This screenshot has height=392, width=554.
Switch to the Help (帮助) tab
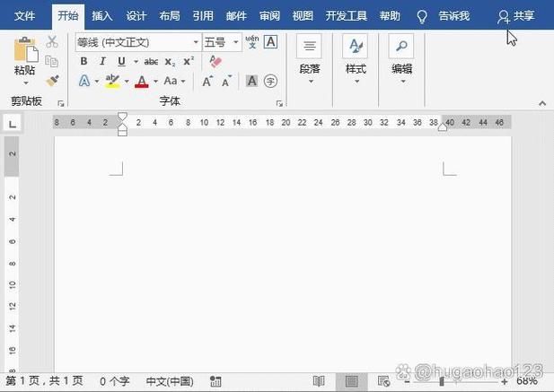(x=390, y=16)
